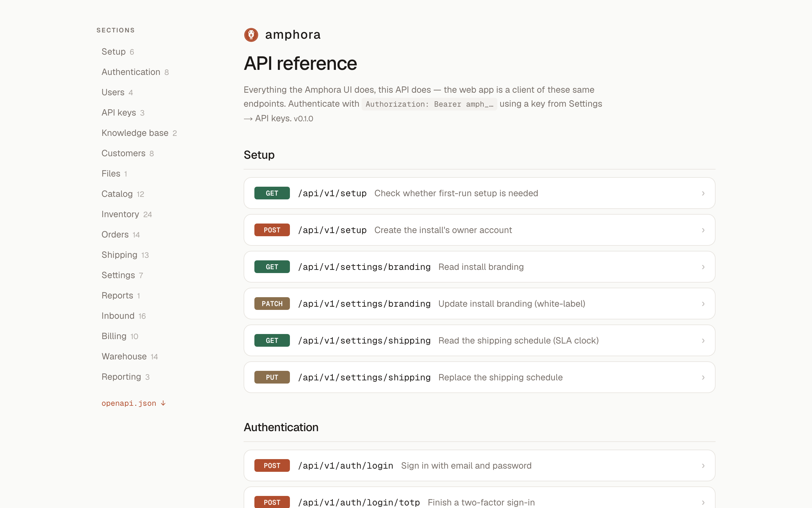Expand GET /api/v1/settings/shipping chevron
812x508 pixels.
click(703, 340)
